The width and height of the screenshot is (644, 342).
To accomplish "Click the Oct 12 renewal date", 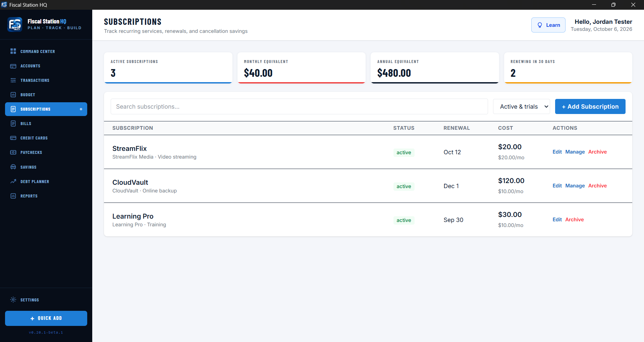I will click(x=452, y=152).
